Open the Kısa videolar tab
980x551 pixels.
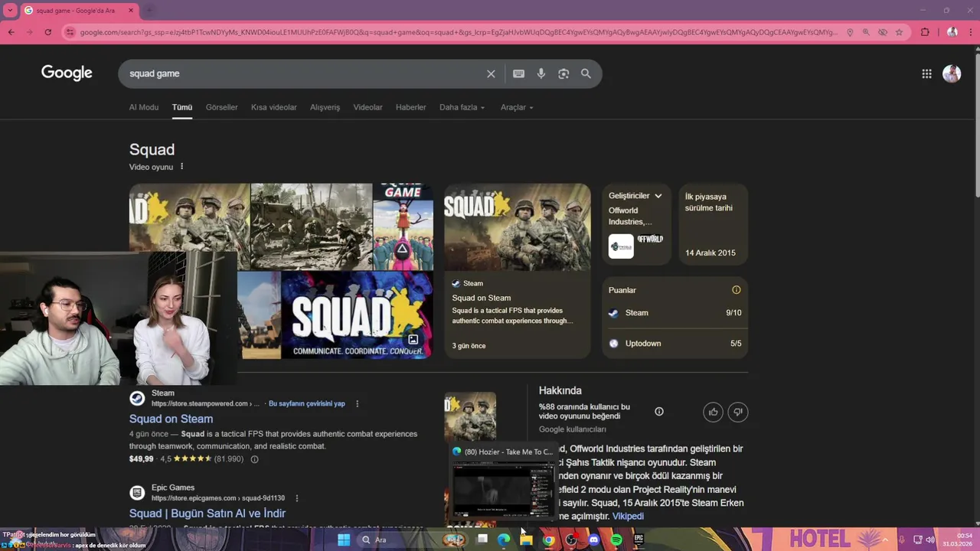click(274, 107)
